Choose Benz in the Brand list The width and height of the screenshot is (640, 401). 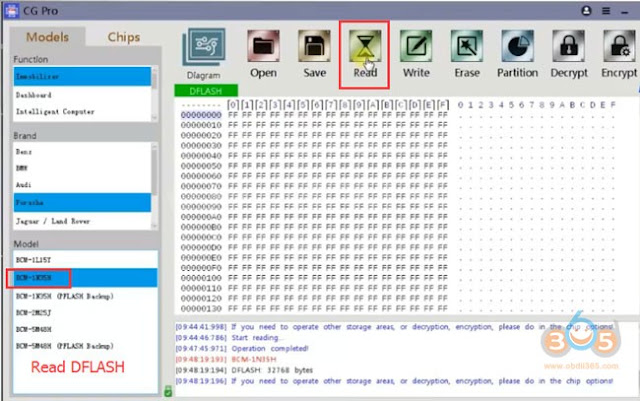coord(82,151)
